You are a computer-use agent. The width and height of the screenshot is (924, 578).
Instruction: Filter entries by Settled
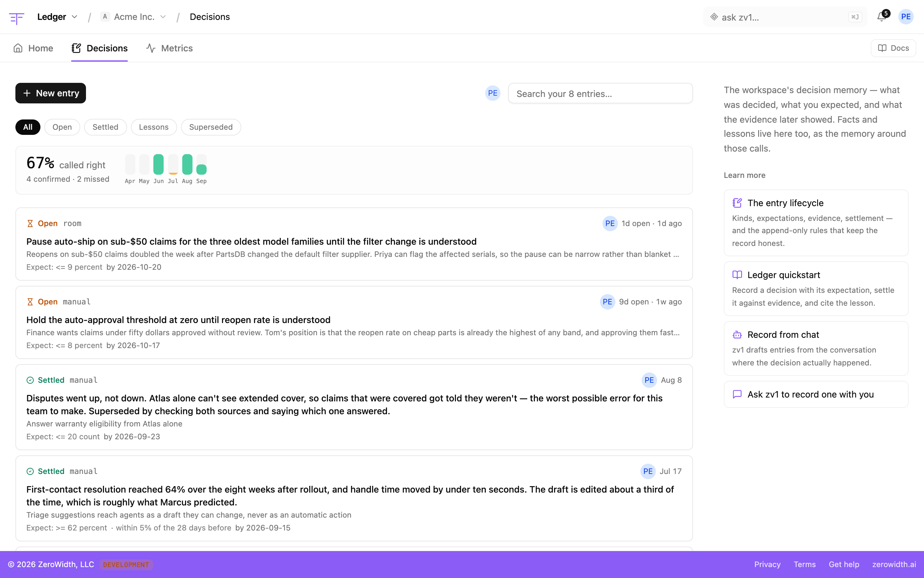(x=105, y=127)
